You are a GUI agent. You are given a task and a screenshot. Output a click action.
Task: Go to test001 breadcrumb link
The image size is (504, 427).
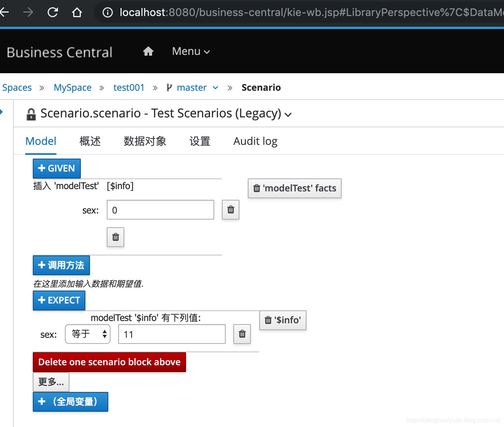[x=129, y=88]
